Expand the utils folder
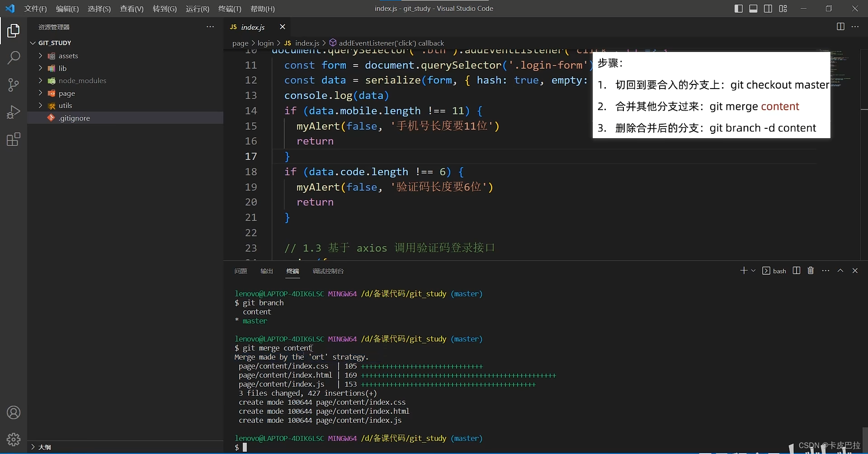This screenshot has width=868, height=454. [x=125, y=106]
